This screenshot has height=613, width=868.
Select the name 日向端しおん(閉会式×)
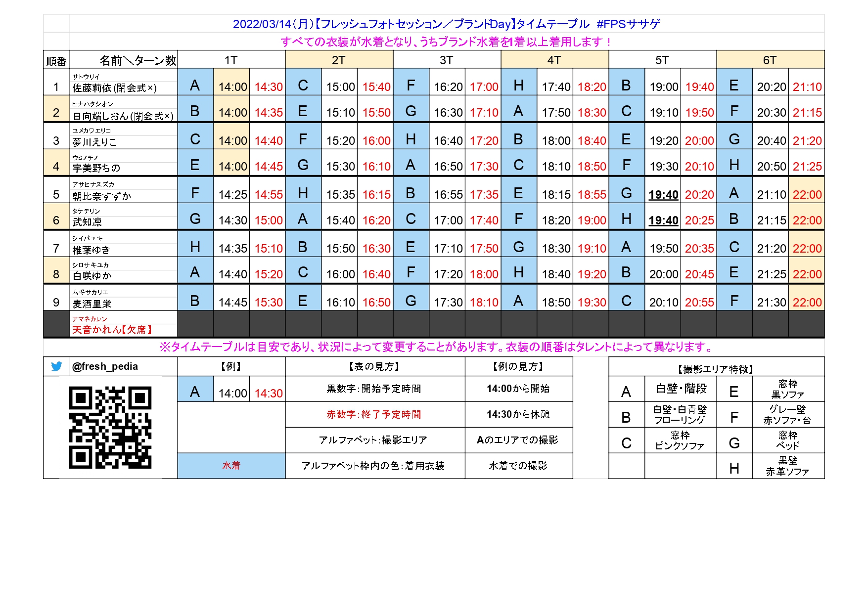click(123, 116)
